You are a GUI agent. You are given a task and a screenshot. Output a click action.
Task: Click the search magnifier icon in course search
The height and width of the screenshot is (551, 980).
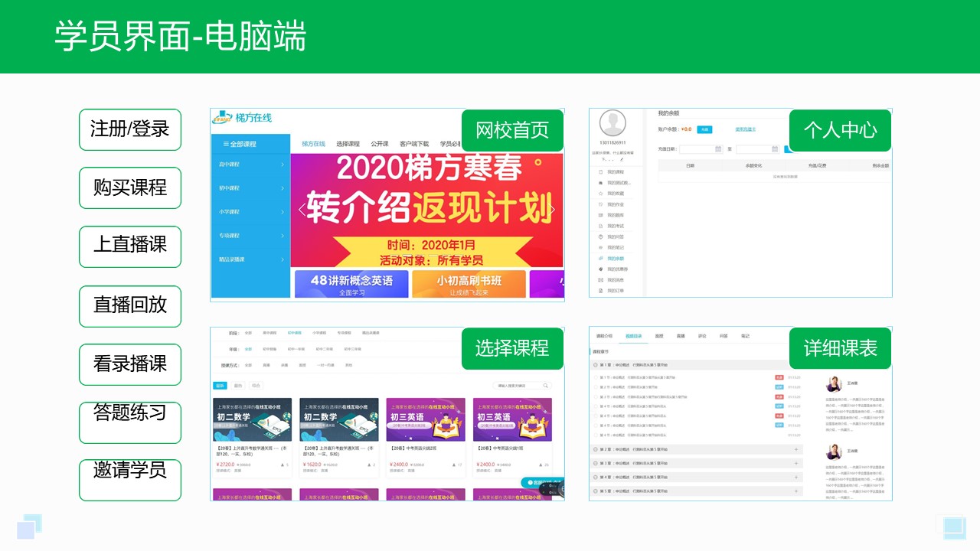click(547, 386)
